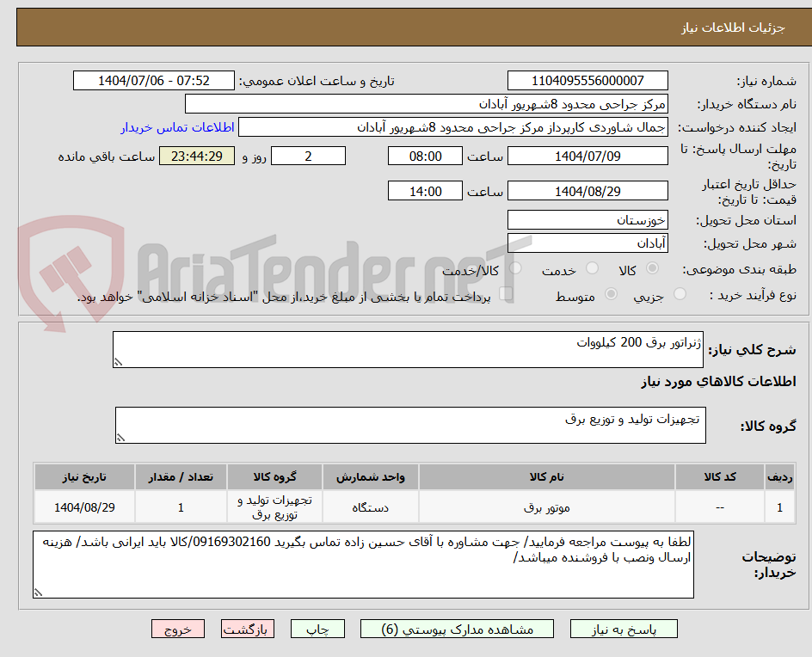The width and height of the screenshot is (812, 657).
Task: Select the خدمت radio button
Action: coord(592,268)
